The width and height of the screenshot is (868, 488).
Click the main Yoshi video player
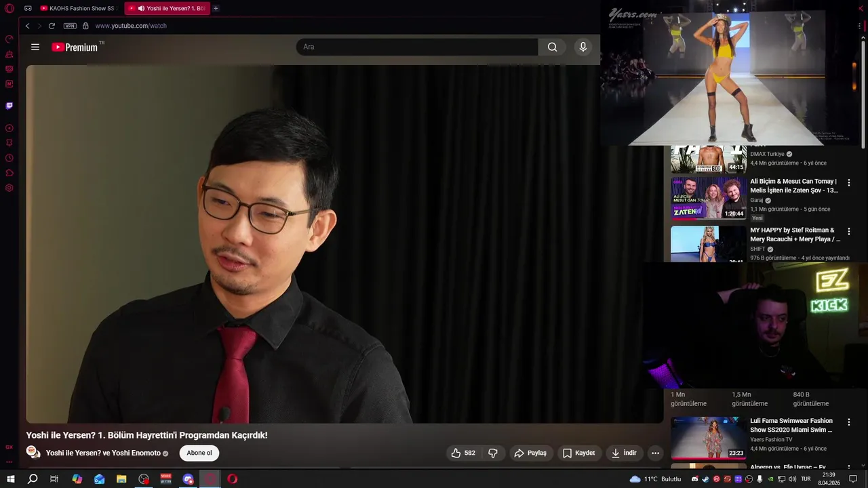pyautogui.click(x=344, y=244)
